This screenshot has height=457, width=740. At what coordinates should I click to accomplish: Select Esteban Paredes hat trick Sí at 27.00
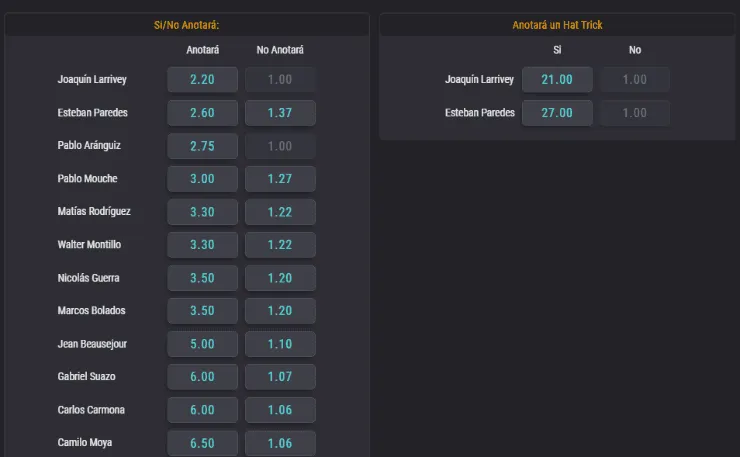pyautogui.click(x=557, y=113)
